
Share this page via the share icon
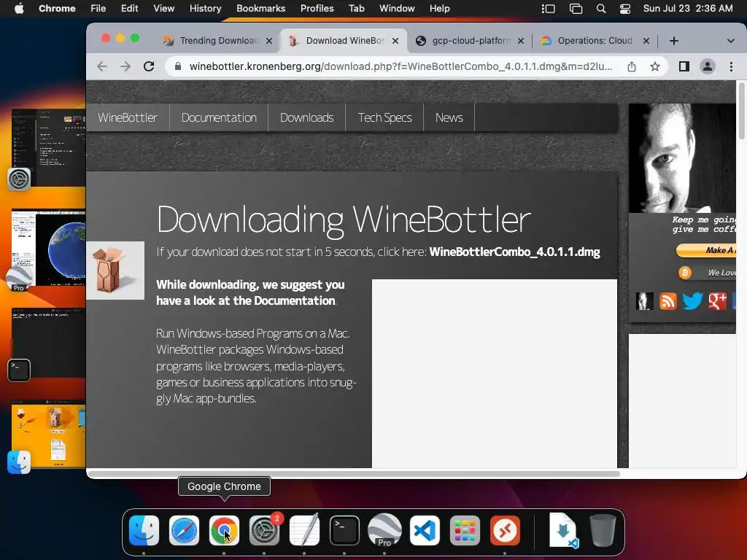(632, 66)
